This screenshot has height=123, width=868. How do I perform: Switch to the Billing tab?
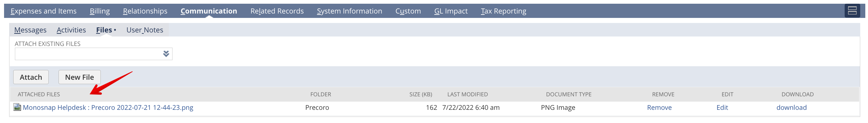[100, 11]
